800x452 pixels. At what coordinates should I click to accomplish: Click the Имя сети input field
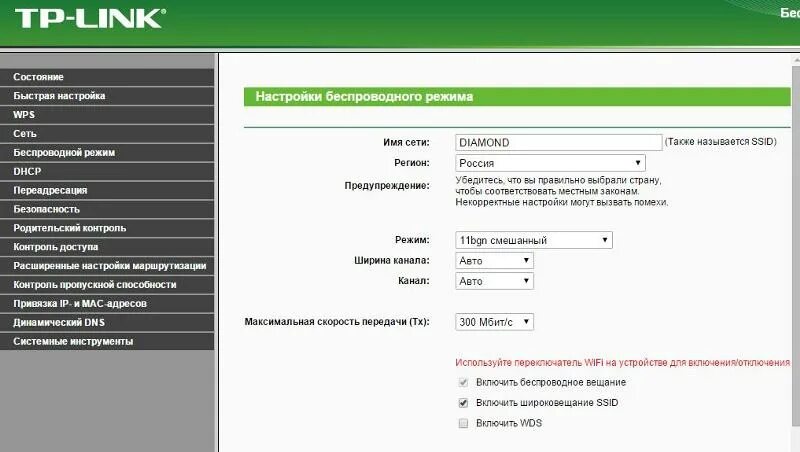click(559, 142)
